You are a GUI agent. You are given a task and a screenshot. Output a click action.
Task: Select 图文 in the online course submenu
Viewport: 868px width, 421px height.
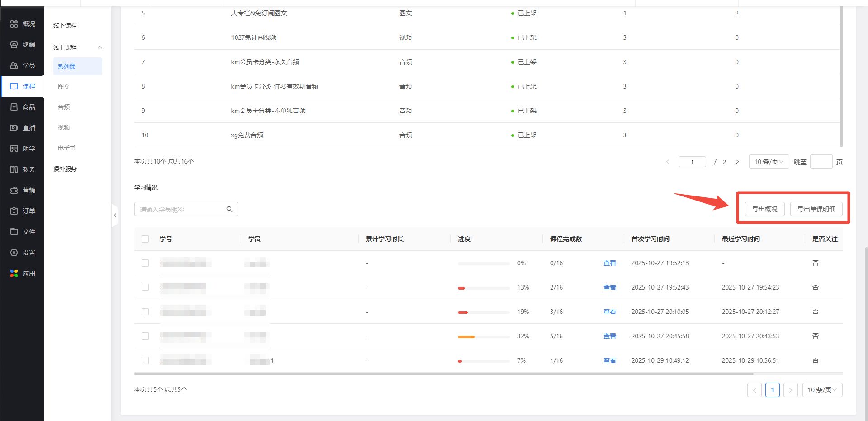pos(64,87)
